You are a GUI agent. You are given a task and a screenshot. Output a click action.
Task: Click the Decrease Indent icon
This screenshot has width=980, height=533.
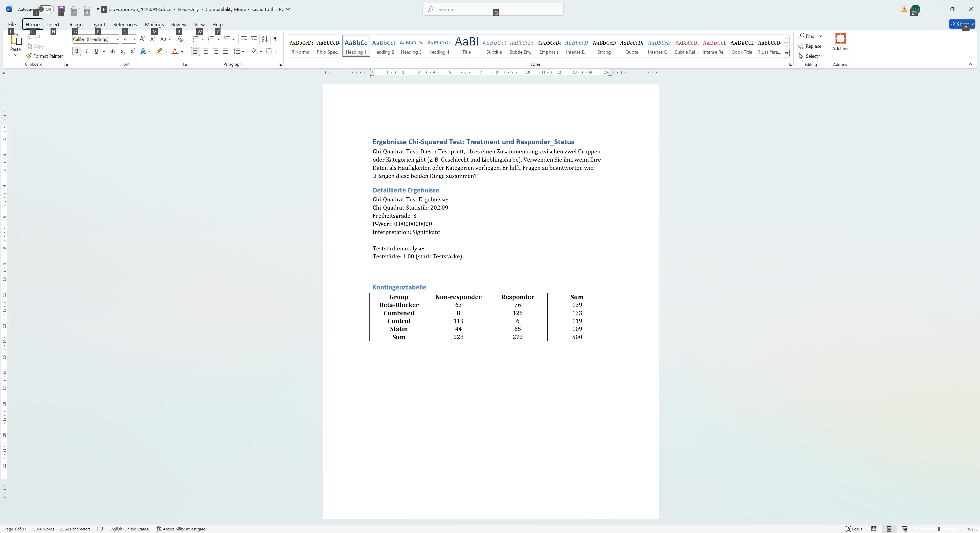point(244,39)
